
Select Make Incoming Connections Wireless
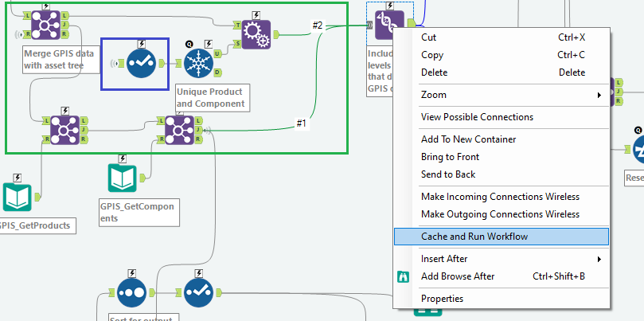click(501, 197)
